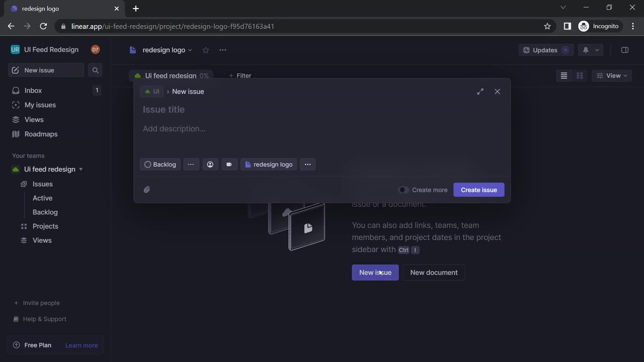644x362 pixels.
Task: Toggle the sidebar collapse button
Action: click(625, 50)
